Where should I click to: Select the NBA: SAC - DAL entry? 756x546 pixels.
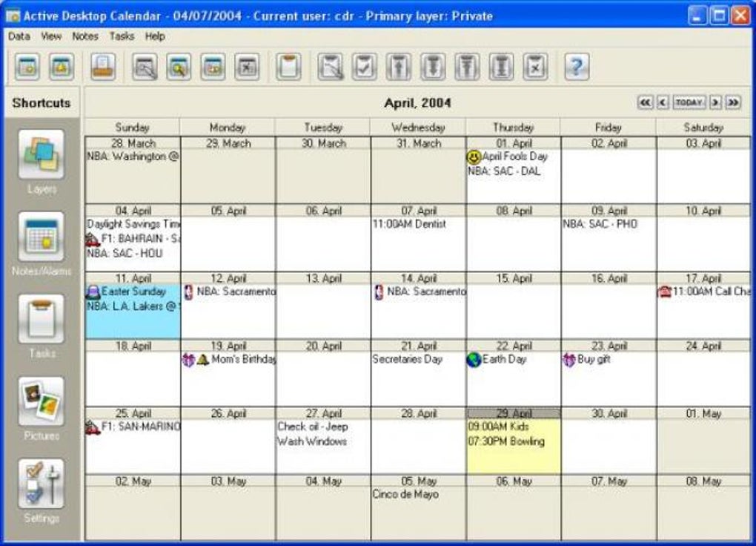(504, 171)
